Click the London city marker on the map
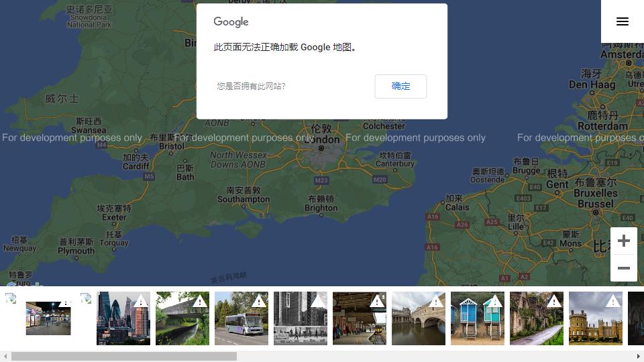The width and height of the screenshot is (644, 362). 321,148
